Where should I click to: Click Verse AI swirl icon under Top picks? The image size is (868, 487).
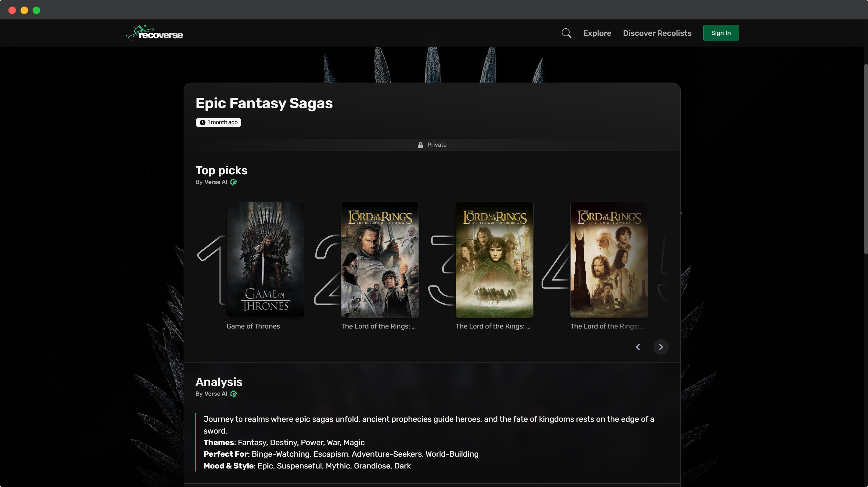tap(233, 182)
